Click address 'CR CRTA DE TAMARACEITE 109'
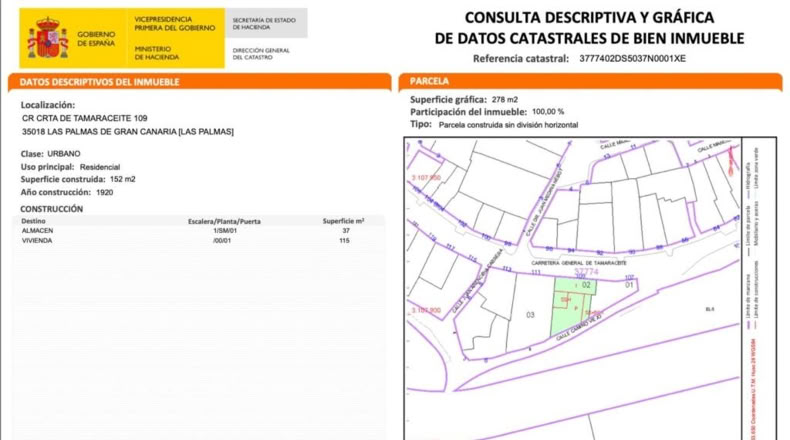Image resolution: width=790 pixels, height=440 pixels. [x=85, y=118]
